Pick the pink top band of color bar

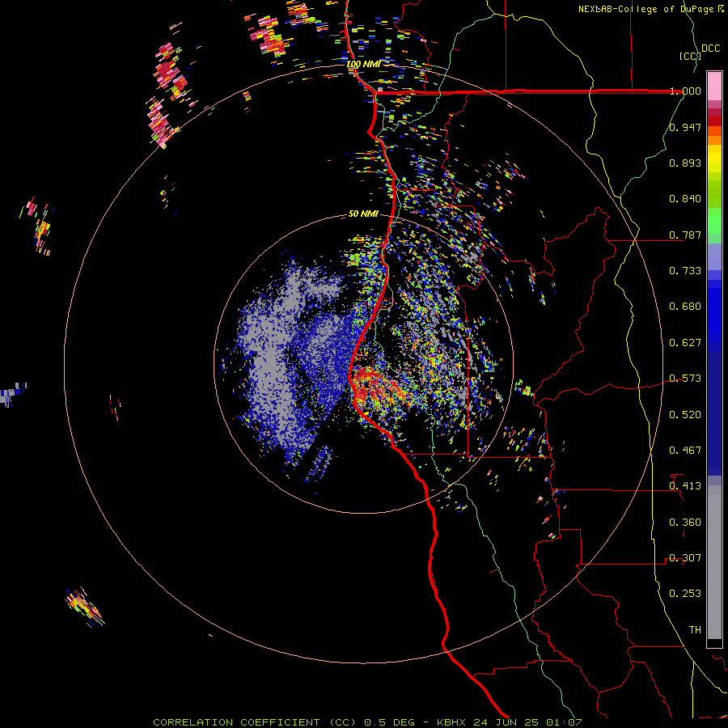coord(714,86)
